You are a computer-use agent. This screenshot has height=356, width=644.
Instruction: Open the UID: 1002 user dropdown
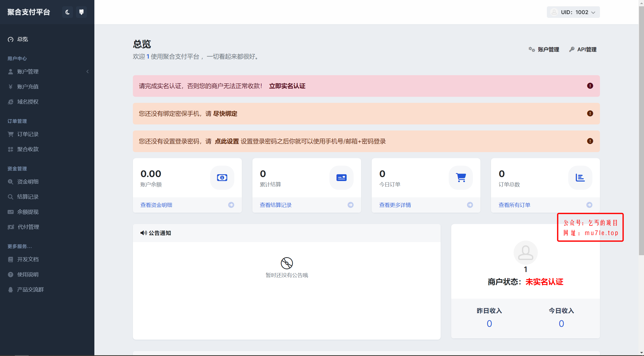[573, 12]
